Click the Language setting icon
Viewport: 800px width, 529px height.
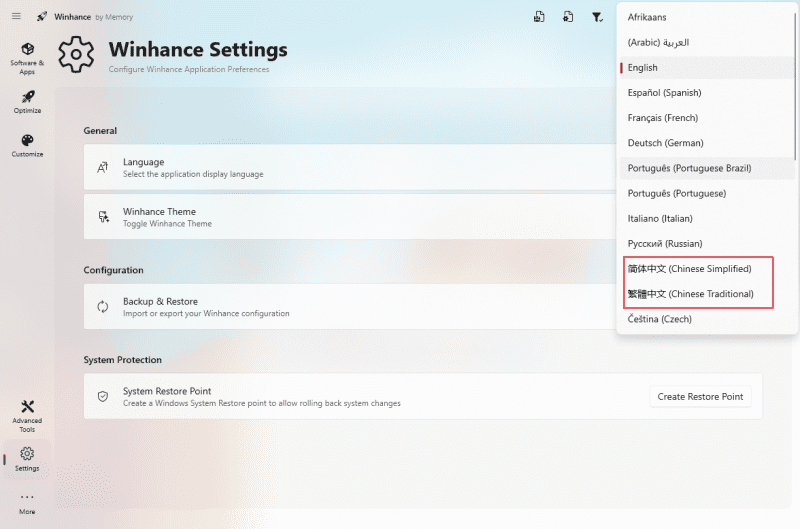pos(103,167)
